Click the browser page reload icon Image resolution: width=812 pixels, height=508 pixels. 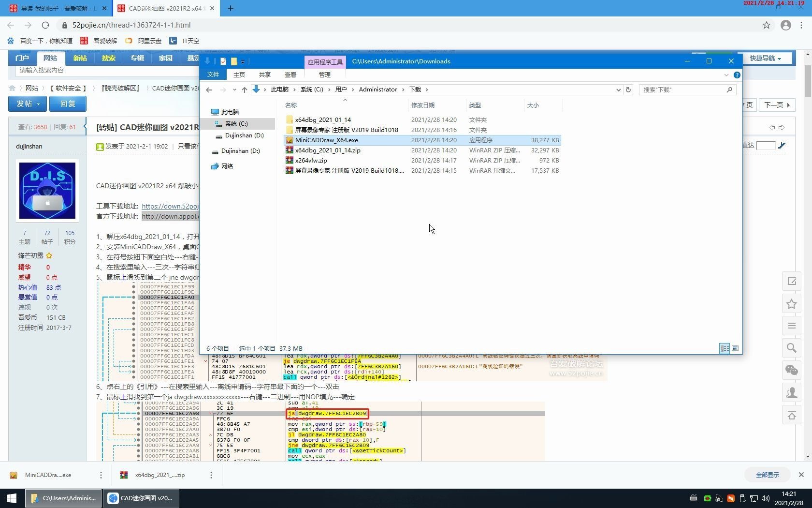coord(45,25)
